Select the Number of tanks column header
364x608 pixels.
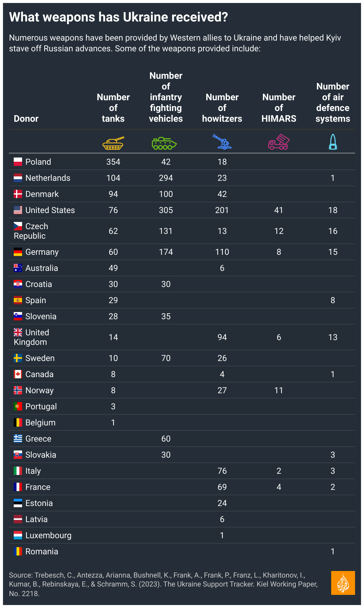point(113,108)
